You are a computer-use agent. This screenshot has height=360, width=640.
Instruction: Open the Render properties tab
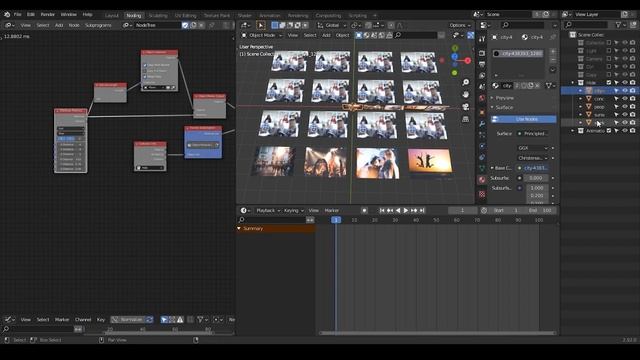482,53
